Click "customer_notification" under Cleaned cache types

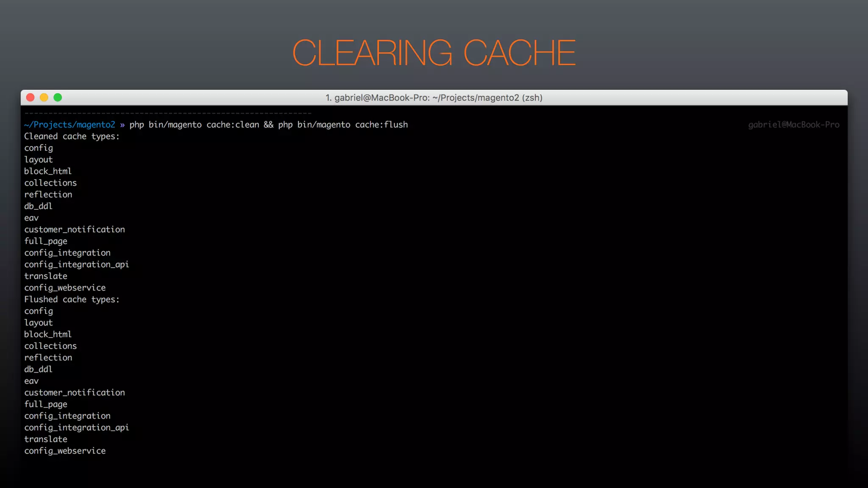(x=75, y=230)
